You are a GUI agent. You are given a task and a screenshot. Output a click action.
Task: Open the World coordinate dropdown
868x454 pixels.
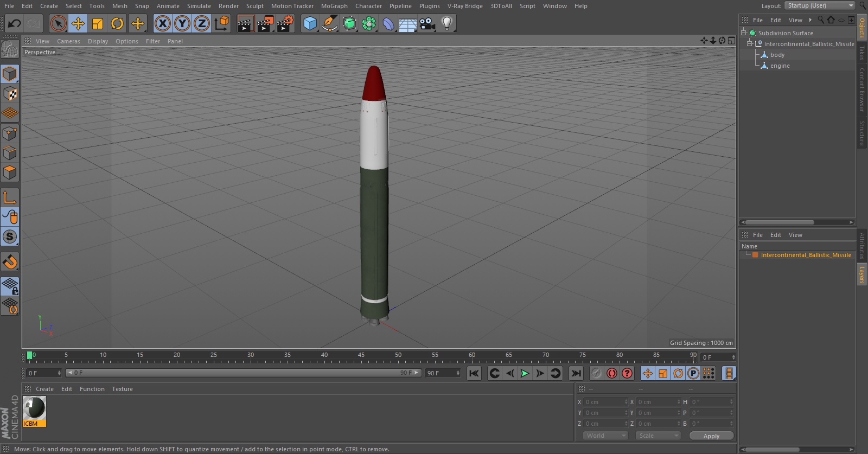coord(605,436)
